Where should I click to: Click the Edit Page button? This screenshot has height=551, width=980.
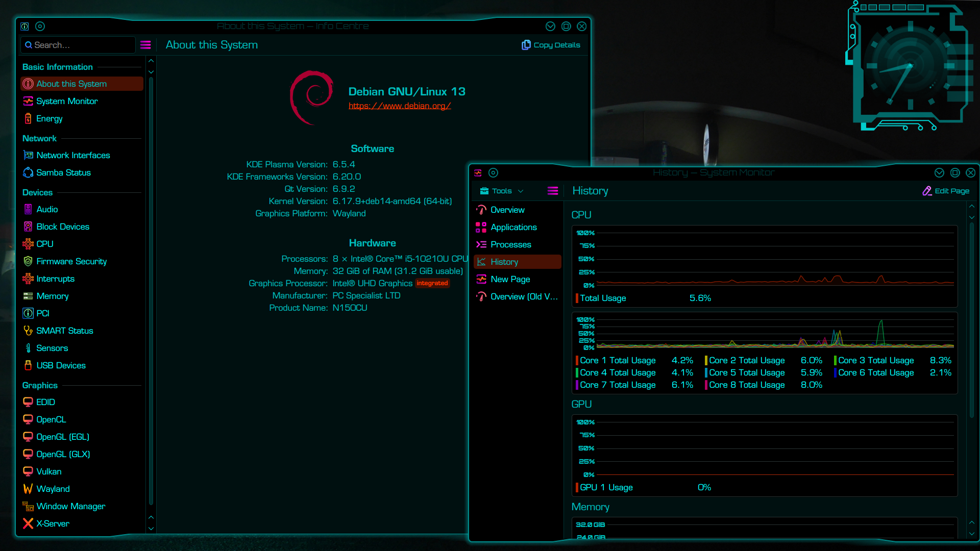(x=946, y=191)
